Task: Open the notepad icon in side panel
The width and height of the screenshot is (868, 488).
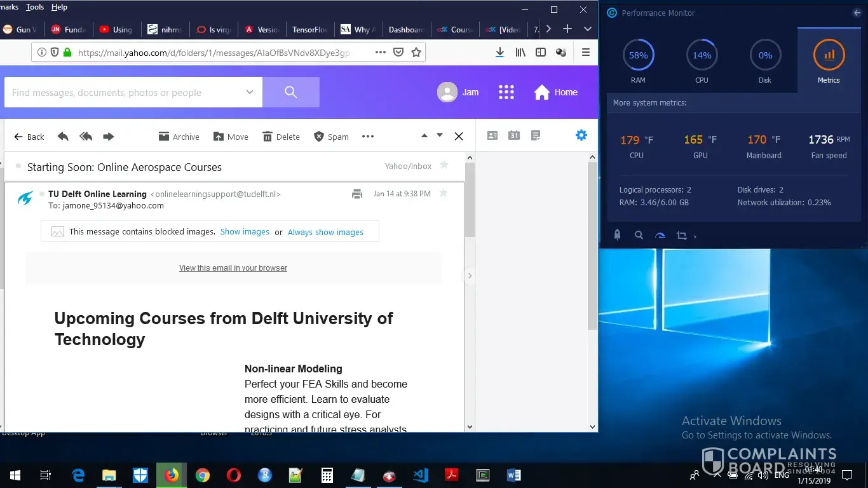Action: tap(536, 135)
